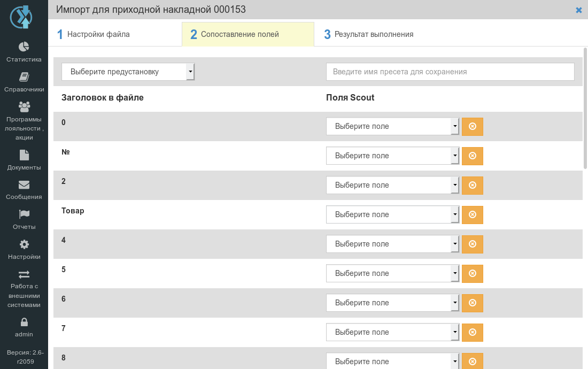The image size is (588, 369).
Task: Clear field mapping for row 2
Action: tap(473, 185)
